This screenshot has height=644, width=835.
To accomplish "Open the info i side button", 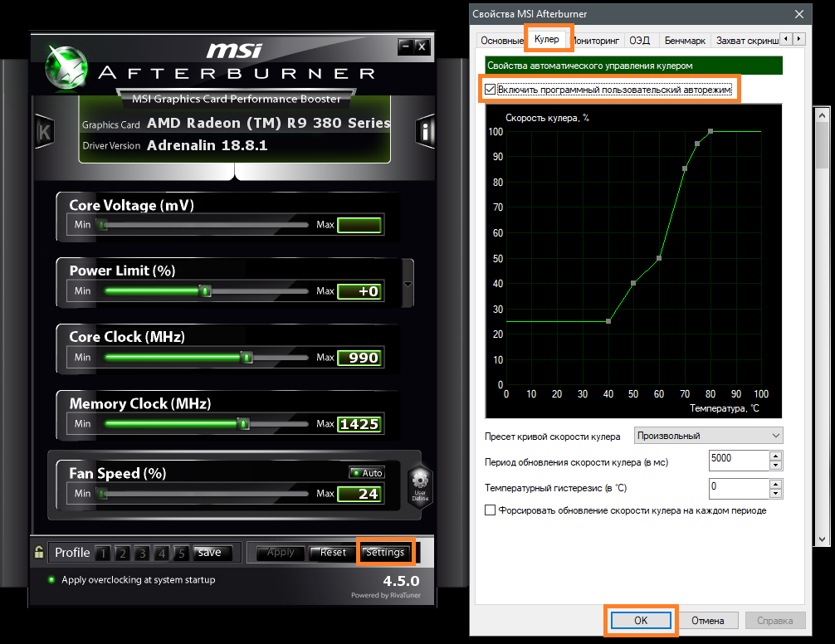I will point(425,131).
